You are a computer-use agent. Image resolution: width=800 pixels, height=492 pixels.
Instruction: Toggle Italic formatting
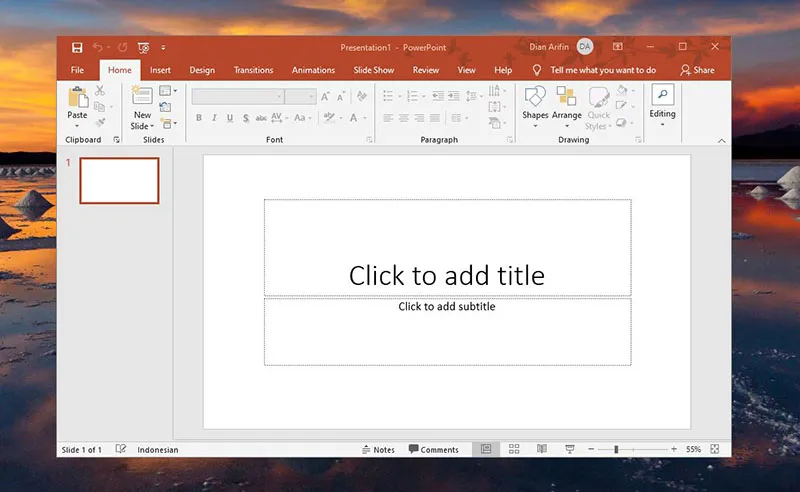click(x=215, y=118)
